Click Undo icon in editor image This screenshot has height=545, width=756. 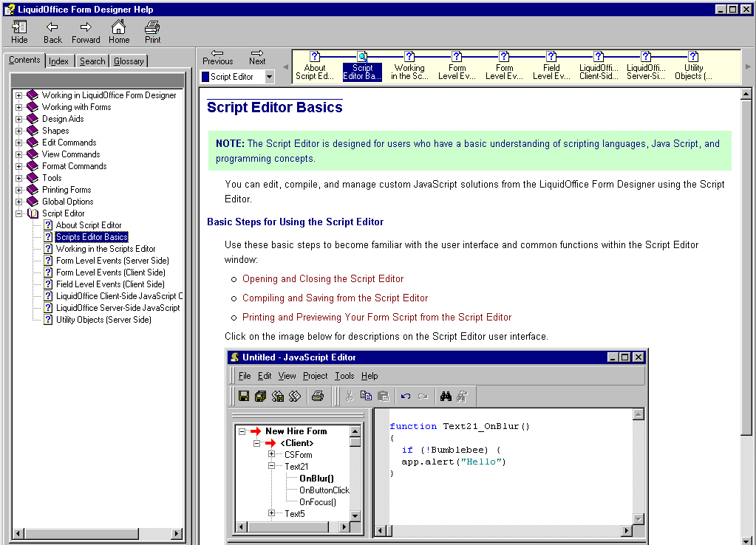406,396
